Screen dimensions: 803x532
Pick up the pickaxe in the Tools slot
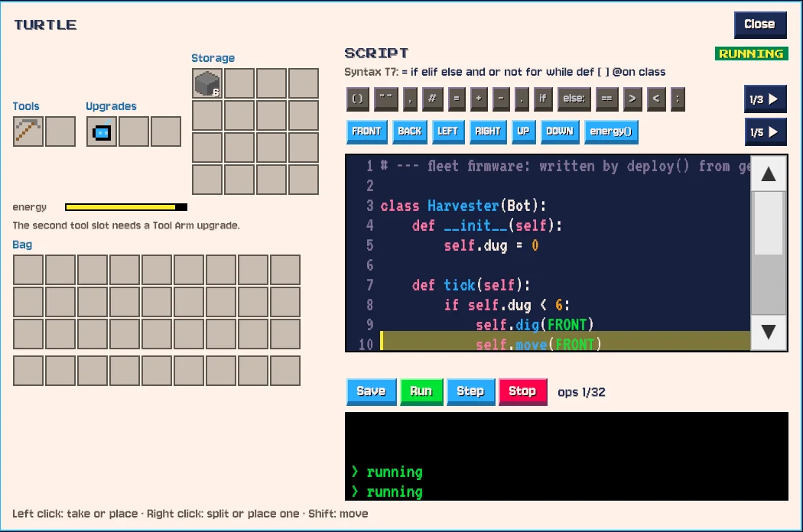28,131
